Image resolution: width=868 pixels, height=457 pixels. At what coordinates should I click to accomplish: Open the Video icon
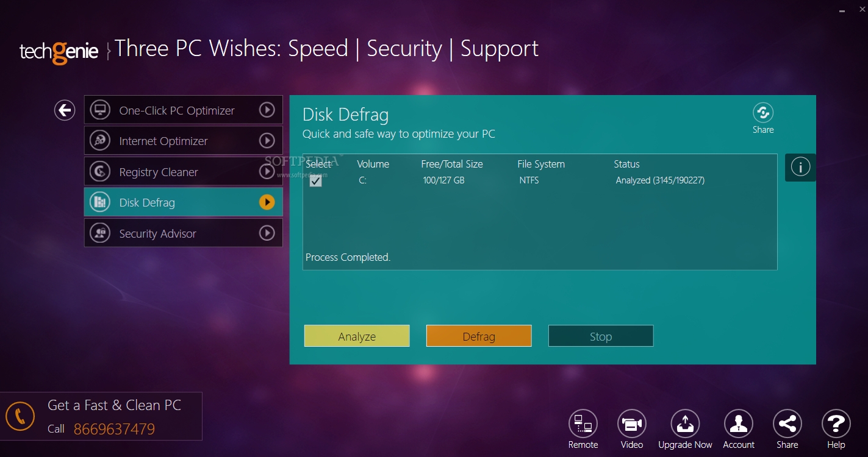632,423
